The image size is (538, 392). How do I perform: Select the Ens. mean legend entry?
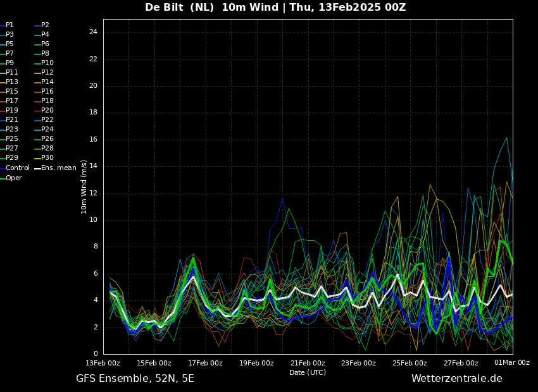click(56, 168)
